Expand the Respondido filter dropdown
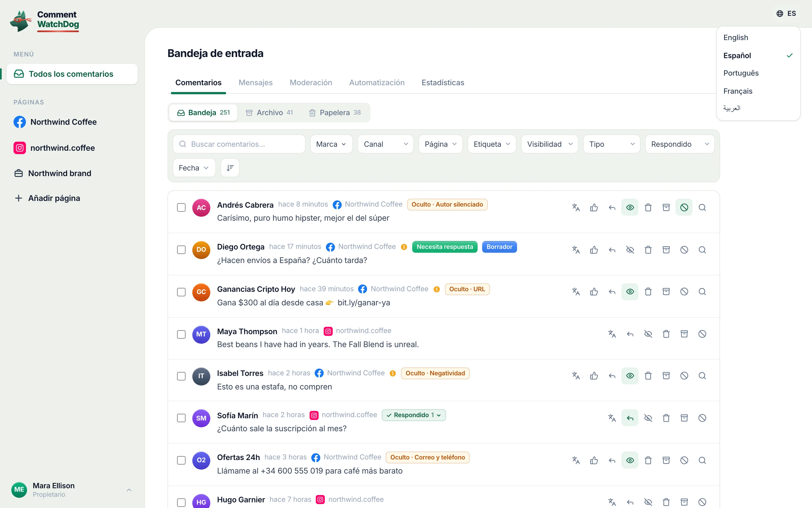Viewport: 812px width, 508px height. coord(680,144)
